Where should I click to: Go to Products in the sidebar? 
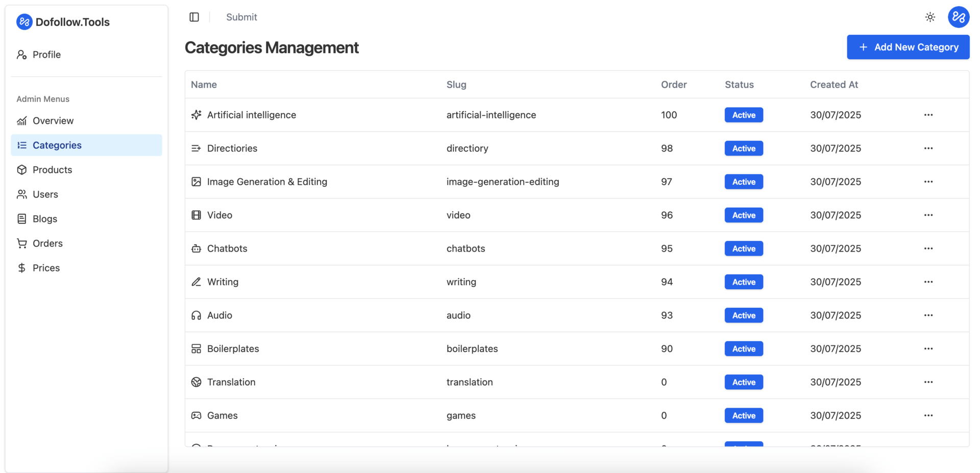pos(52,170)
